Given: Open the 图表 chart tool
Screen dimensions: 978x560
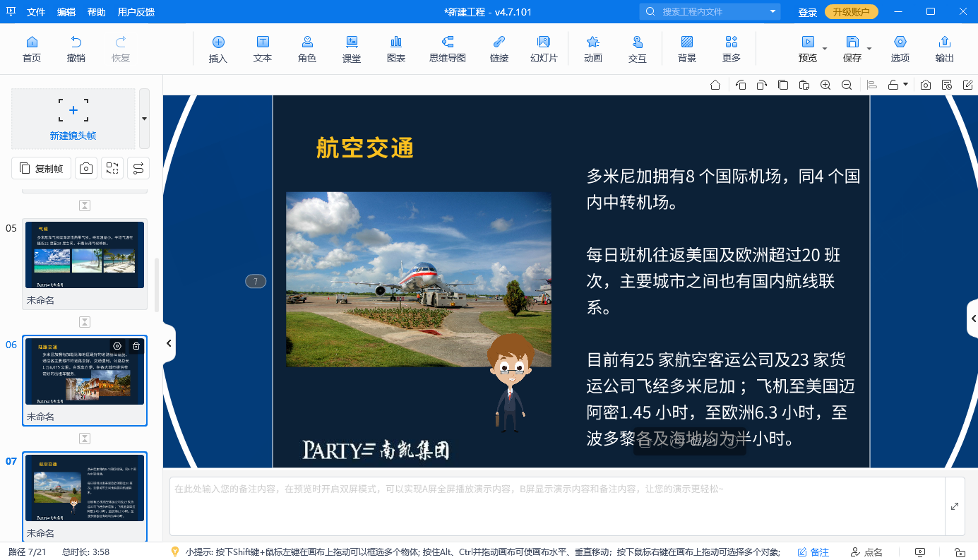Looking at the screenshot, I should tap(396, 49).
